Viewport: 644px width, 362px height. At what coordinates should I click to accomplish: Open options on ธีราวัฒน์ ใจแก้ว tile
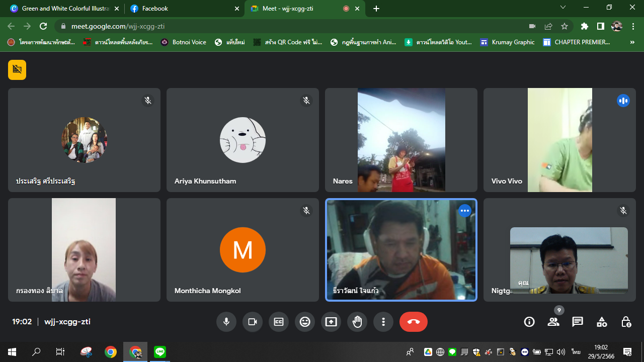click(x=465, y=211)
